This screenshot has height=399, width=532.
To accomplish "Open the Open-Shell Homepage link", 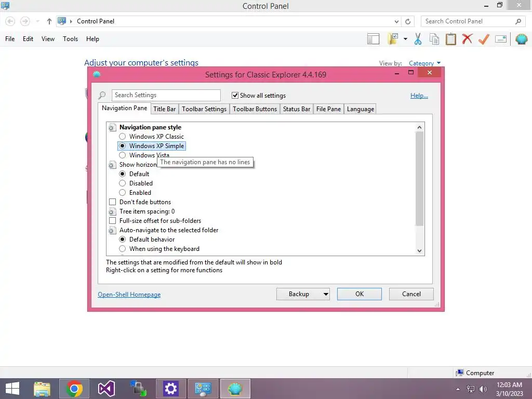I will [x=129, y=295].
